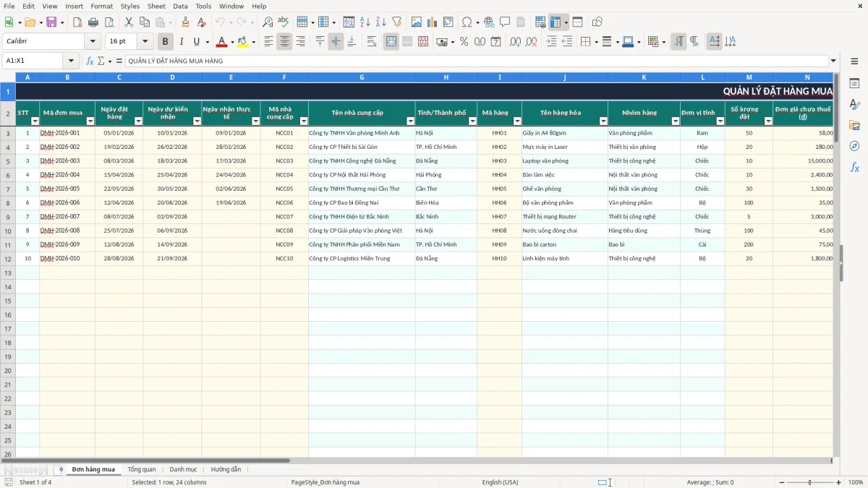Screen dimensions: 868x488
Task: Select row 5 header
Action: click(x=7, y=160)
